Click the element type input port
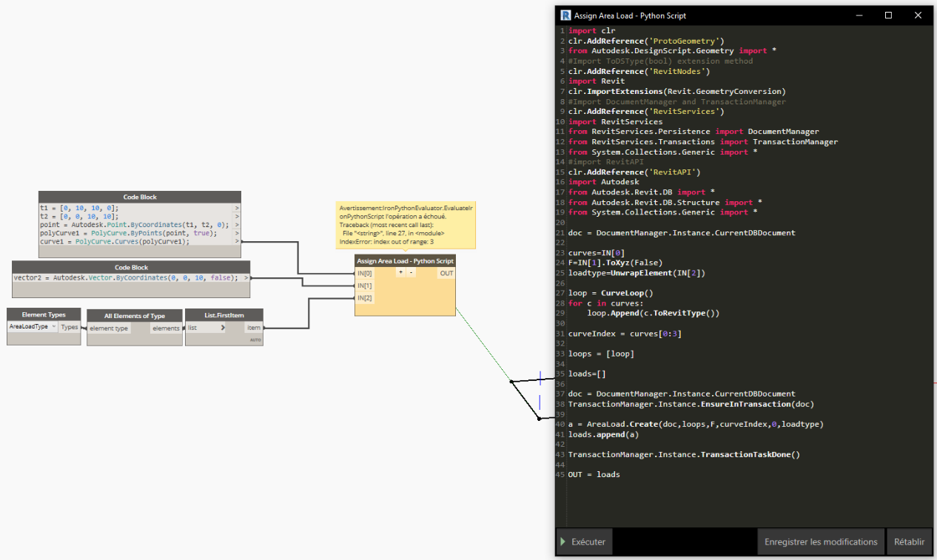937x560 pixels. (x=109, y=328)
